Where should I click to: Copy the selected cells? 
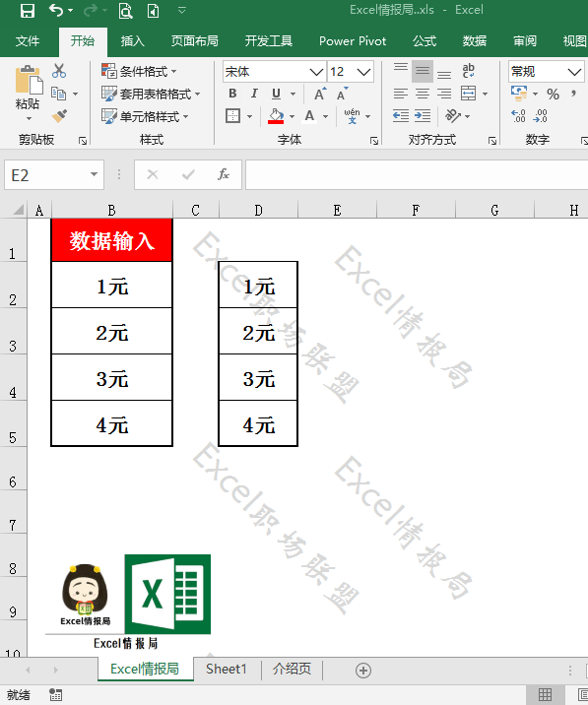pos(58,94)
